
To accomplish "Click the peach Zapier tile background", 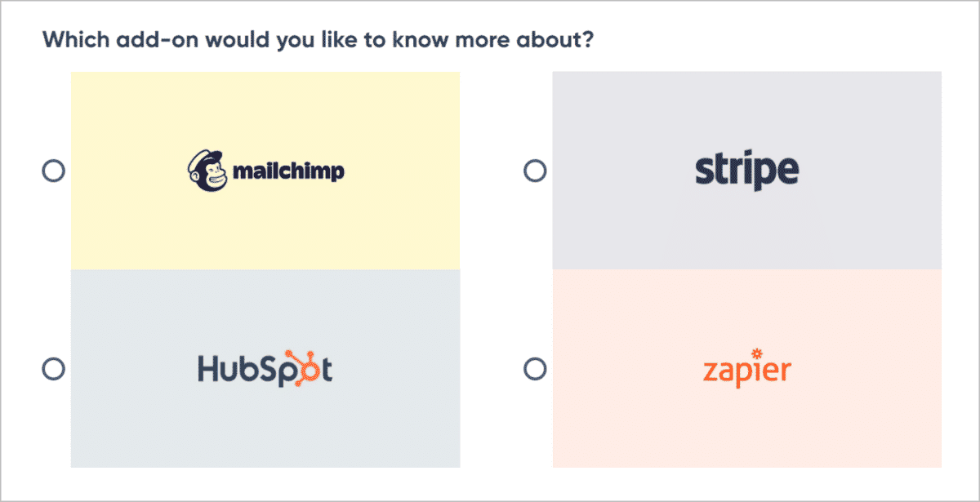I will click(x=746, y=433).
